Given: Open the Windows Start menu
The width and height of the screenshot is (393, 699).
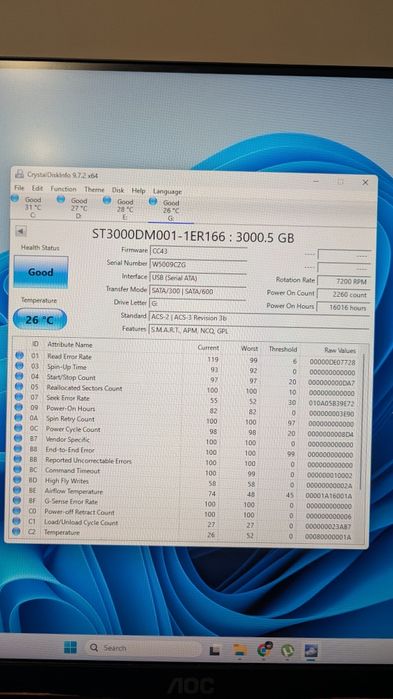Looking at the screenshot, I should pos(70,647).
